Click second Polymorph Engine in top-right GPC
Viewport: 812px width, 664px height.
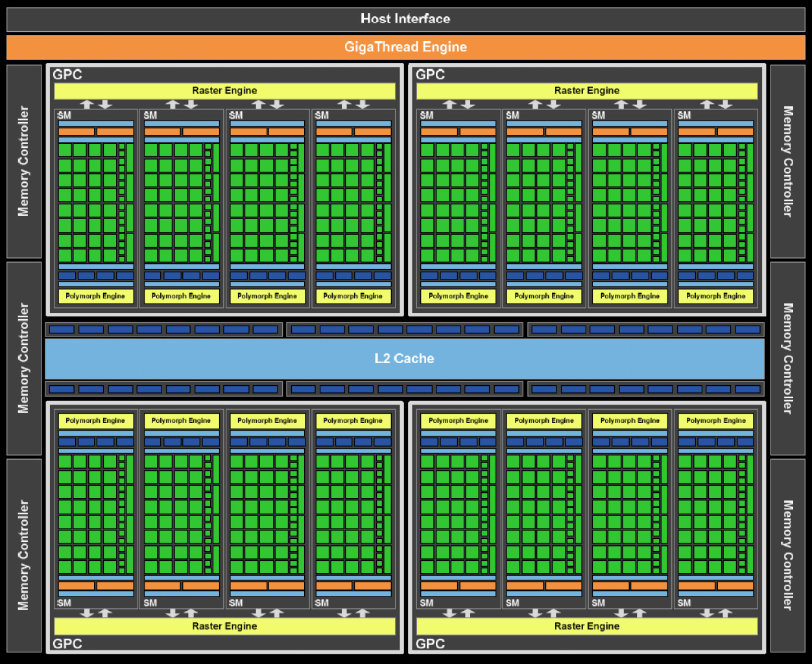544,296
